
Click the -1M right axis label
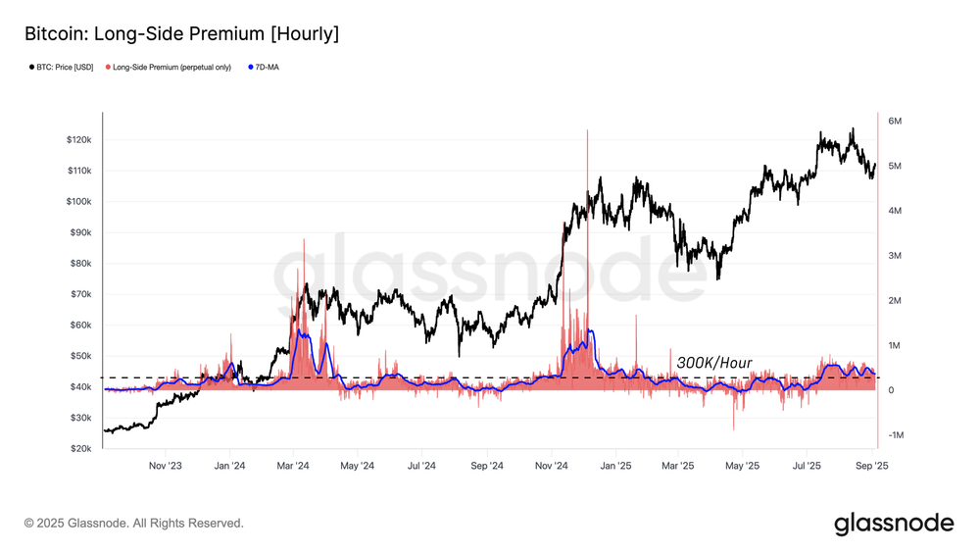[x=897, y=435]
